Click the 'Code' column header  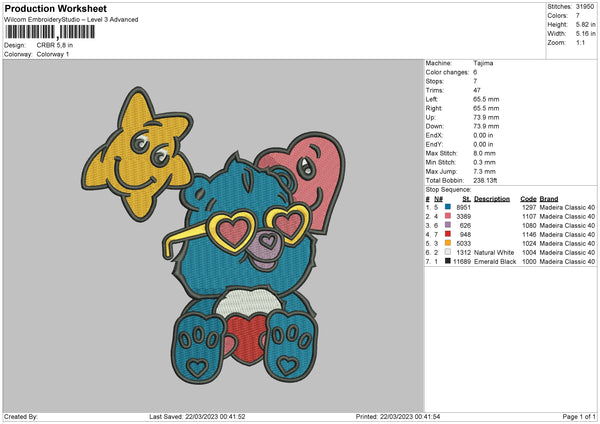tap(528, 199)
